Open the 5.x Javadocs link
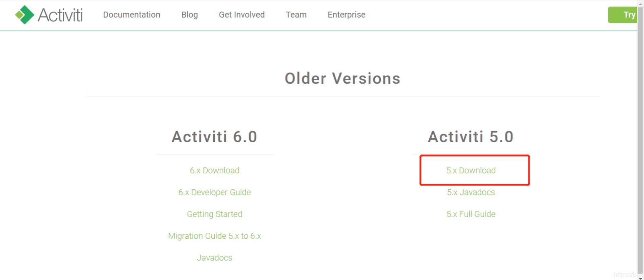This screenshot has width=644, height=280. 471,192
